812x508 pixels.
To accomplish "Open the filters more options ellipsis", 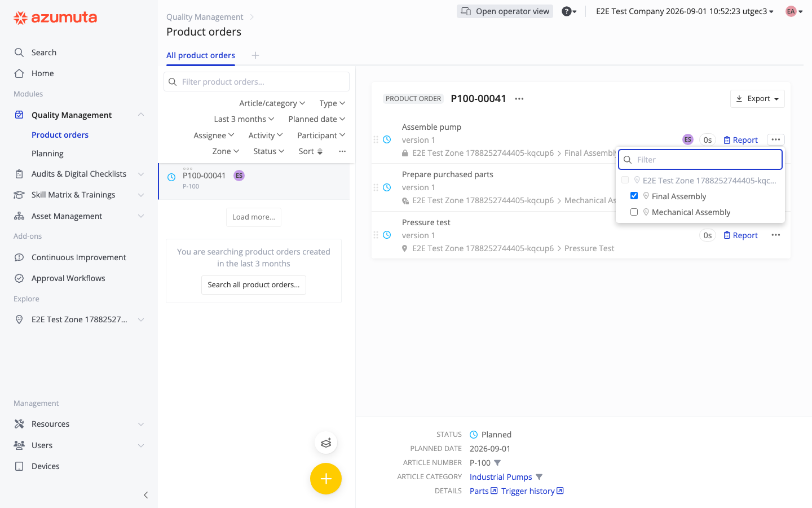I will pos(342,151).
